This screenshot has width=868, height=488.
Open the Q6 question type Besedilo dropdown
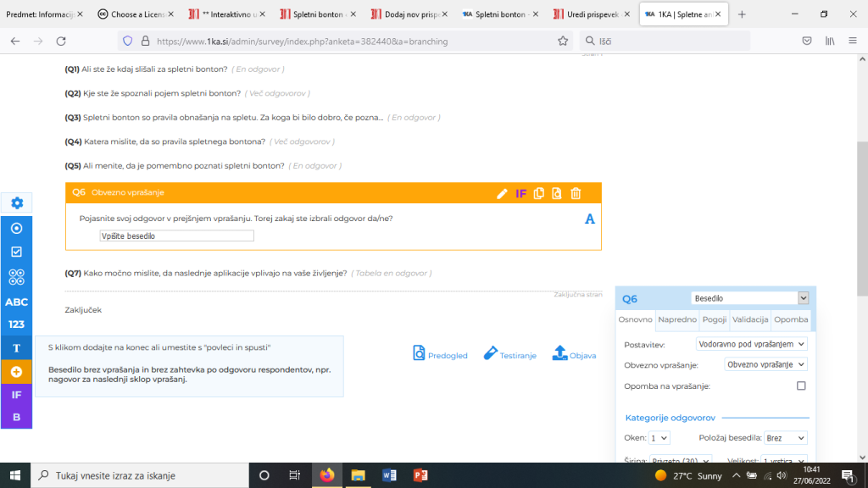pos(750,298)
